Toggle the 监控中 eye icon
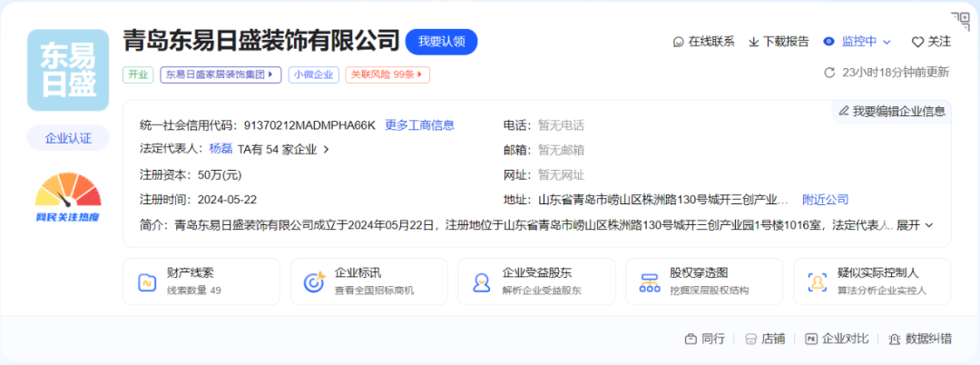The width and height of the screenshot is (980, 365). point(828,42)
